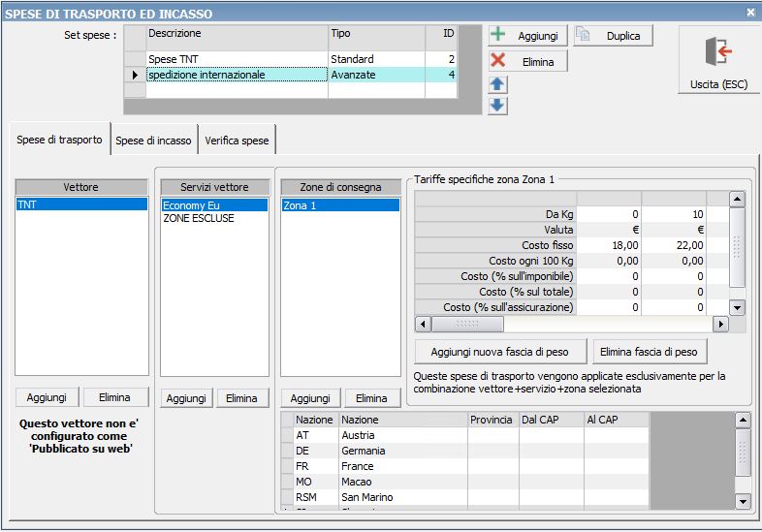Click the Servizi vettore list header
Viewport: 762px width, 532px height.
point(214,187)
